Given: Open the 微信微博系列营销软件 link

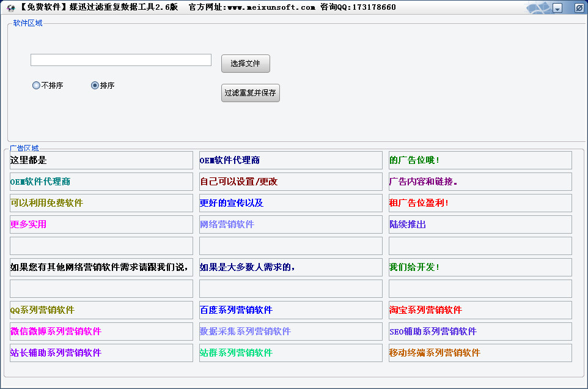Looking at the screenshot, I should [101, 332].
